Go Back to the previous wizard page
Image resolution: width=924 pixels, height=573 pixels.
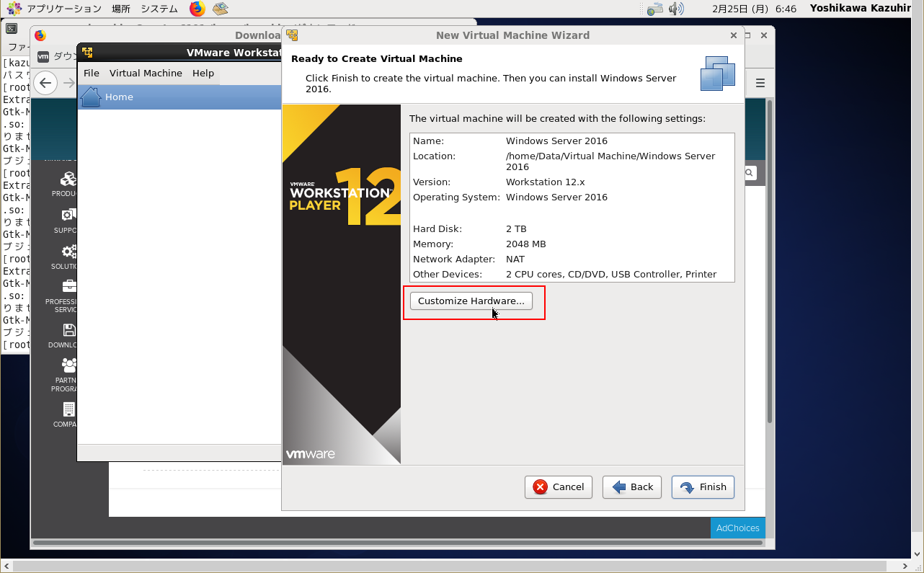pyautogui.click(x=632, y=487)
